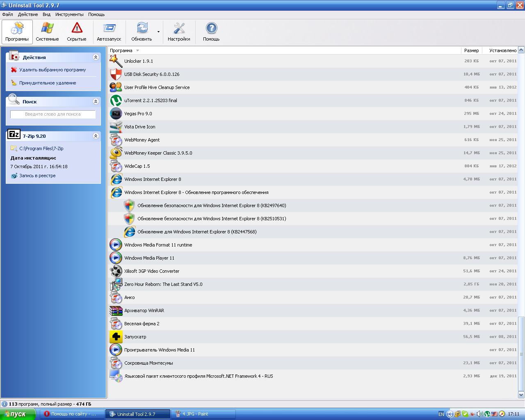Click the 203 КБ size of Unlocker
Viewport: 525px width, 420px height.
472,61
